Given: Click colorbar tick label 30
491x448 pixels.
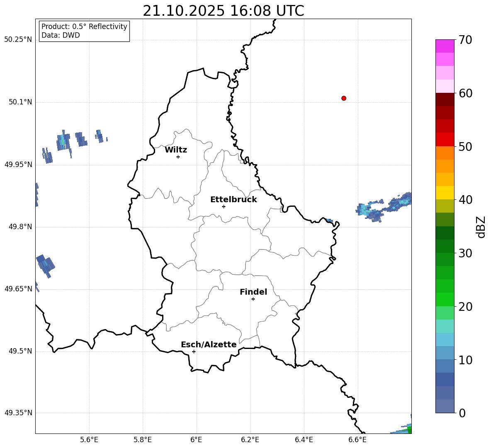Looking at the screenshot, I should click(x=465, y=253).
